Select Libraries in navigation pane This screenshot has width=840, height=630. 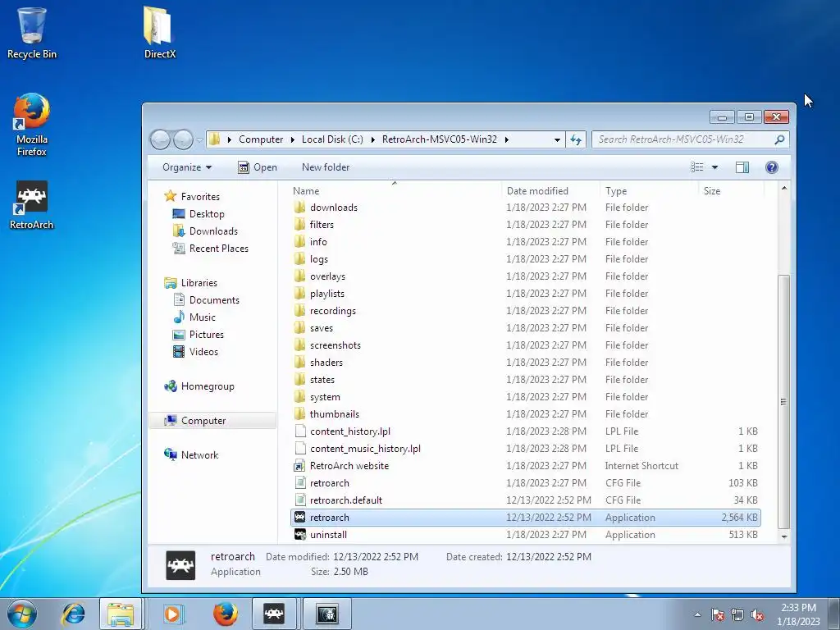pos(199,283)
